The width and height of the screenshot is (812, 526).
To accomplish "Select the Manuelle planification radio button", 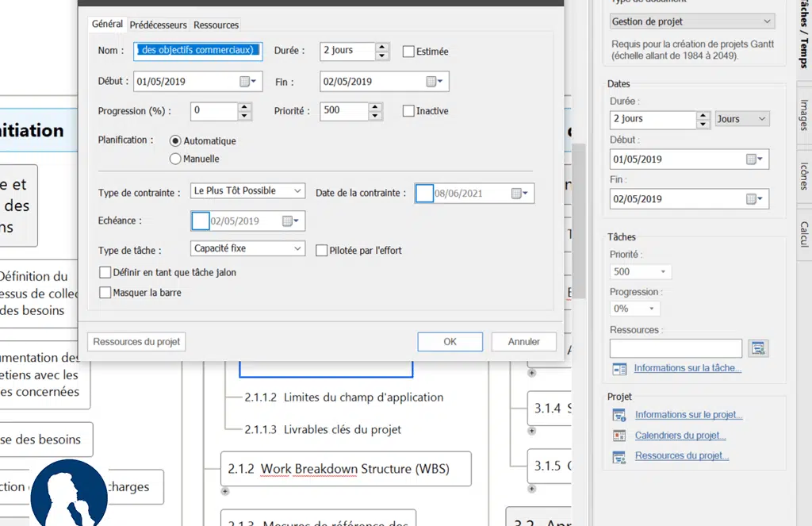I will click(x=176, y=159).
